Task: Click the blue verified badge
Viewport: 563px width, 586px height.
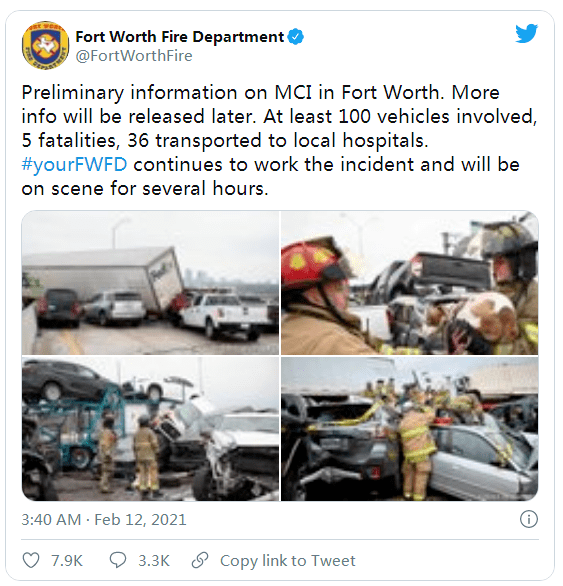Action: [x=296, y=37]
